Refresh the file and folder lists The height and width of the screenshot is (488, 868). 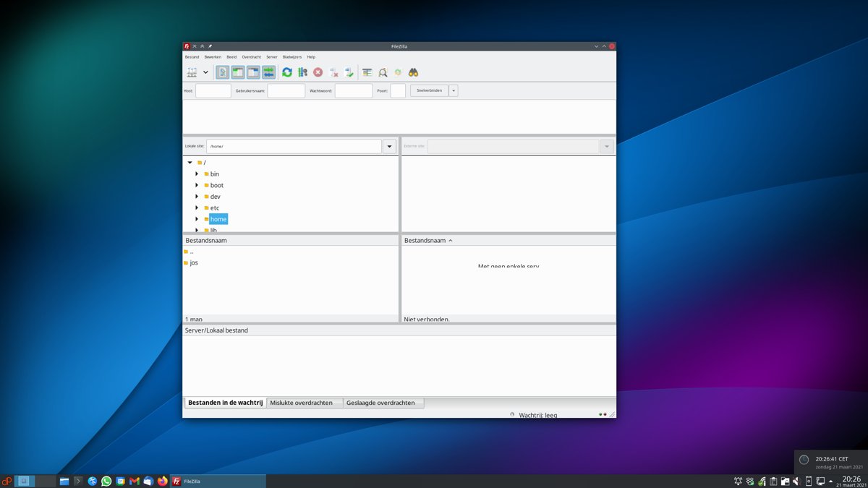(x=287, y=72)
